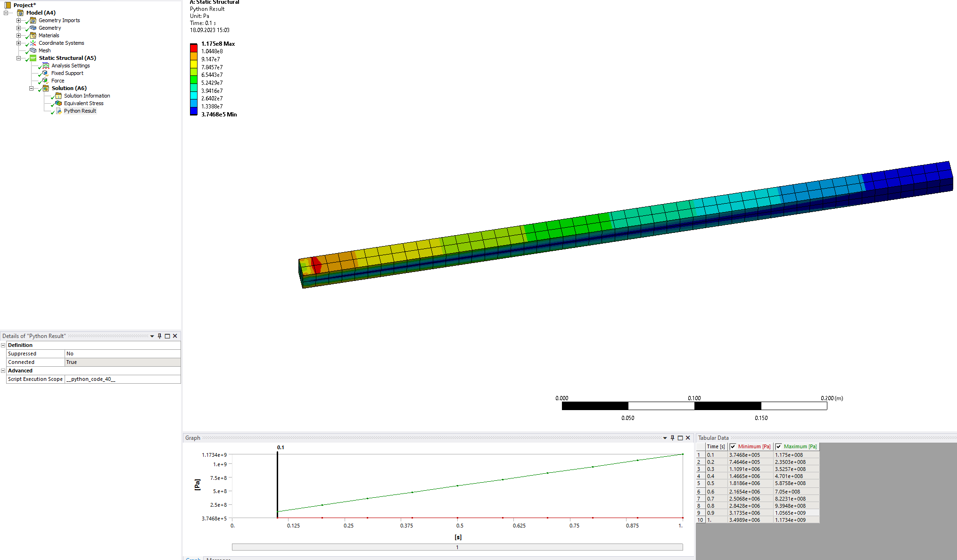957x560 pixels.
Task: Pin the Details panel
Action: 159,336
